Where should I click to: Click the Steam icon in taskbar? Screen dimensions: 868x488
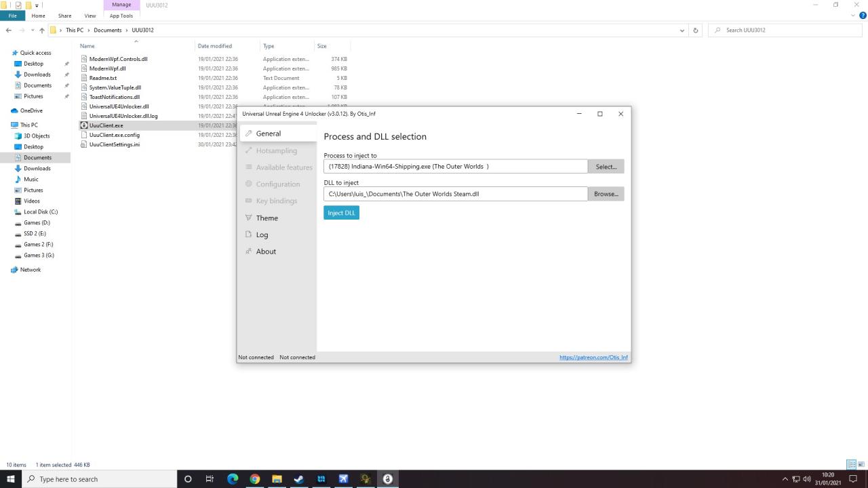(298, 479)
